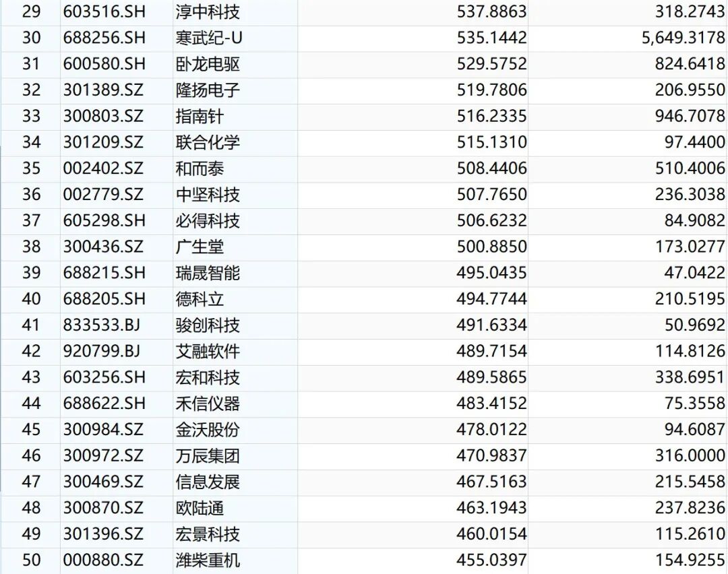Viewport: 728px width, 574px height.
Task: Click the stock name 广生堂
Action: [x=200, y=247]
